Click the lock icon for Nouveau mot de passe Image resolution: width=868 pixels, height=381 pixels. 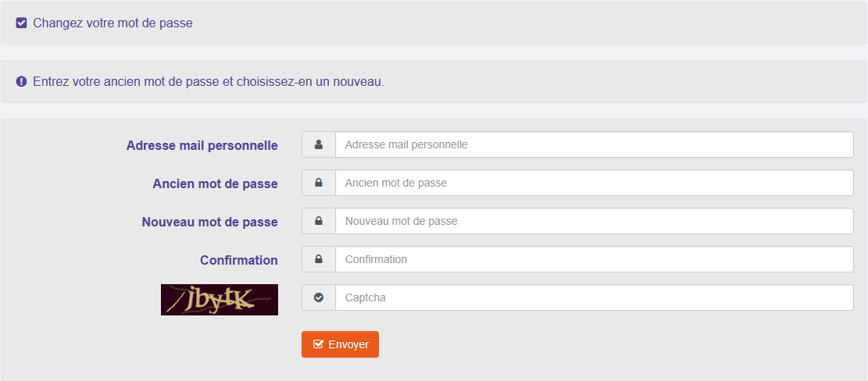coord(319,221)
